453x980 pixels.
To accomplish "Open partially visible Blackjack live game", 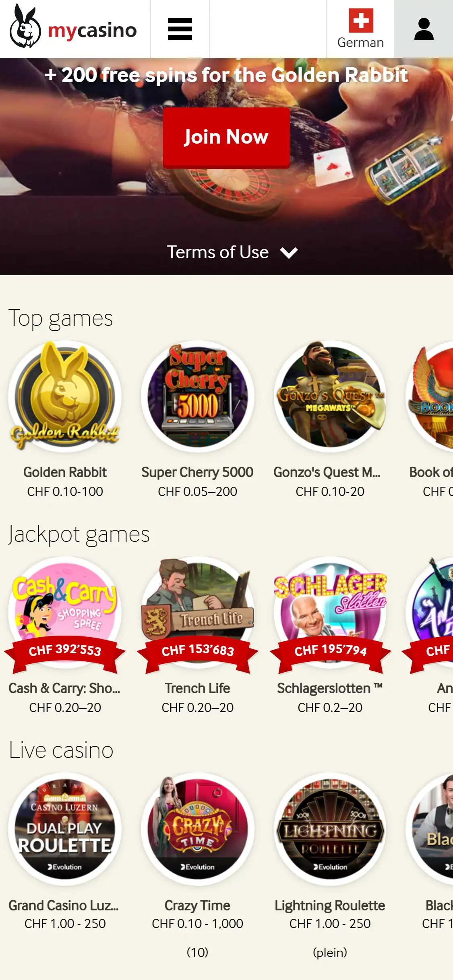I will pos(430,829).
